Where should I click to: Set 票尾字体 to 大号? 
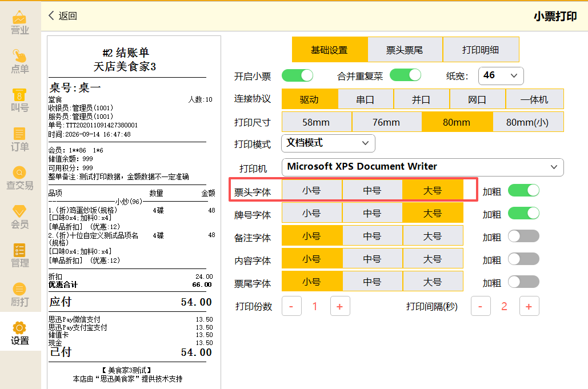pos(433,282)
